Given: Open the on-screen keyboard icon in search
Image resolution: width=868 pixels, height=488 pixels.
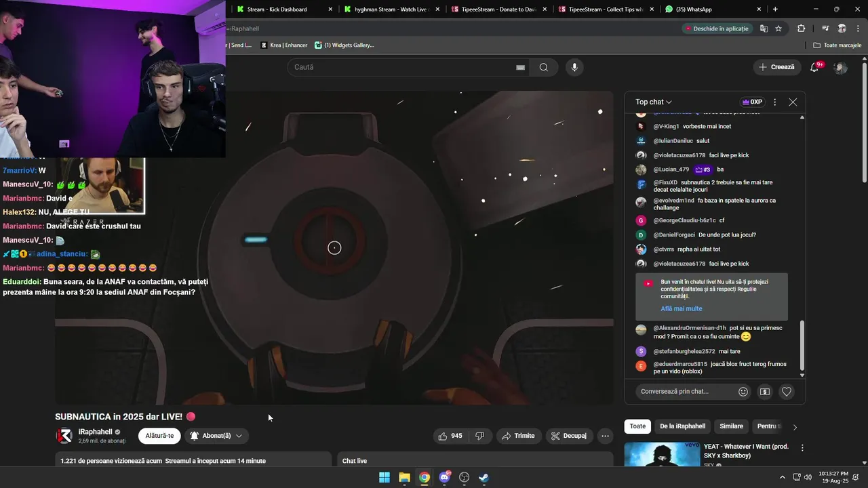Looking at the screenshot, I should (x=520, y=67).
